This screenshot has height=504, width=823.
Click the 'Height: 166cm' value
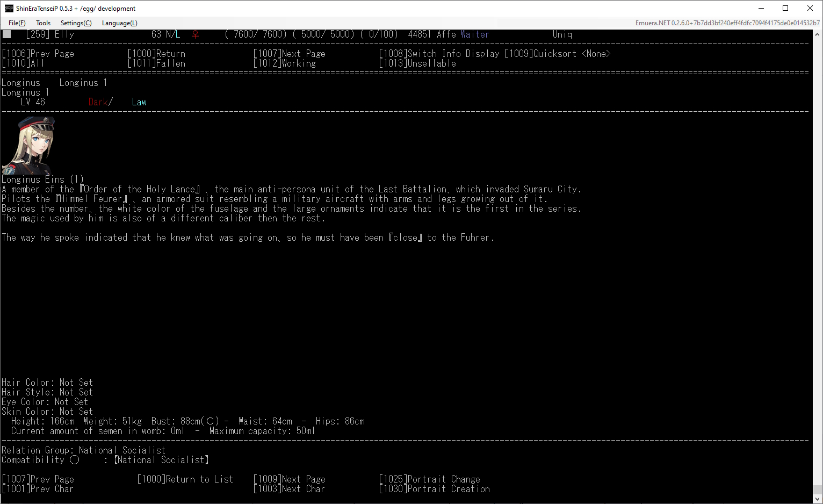[x=43, y=421]
